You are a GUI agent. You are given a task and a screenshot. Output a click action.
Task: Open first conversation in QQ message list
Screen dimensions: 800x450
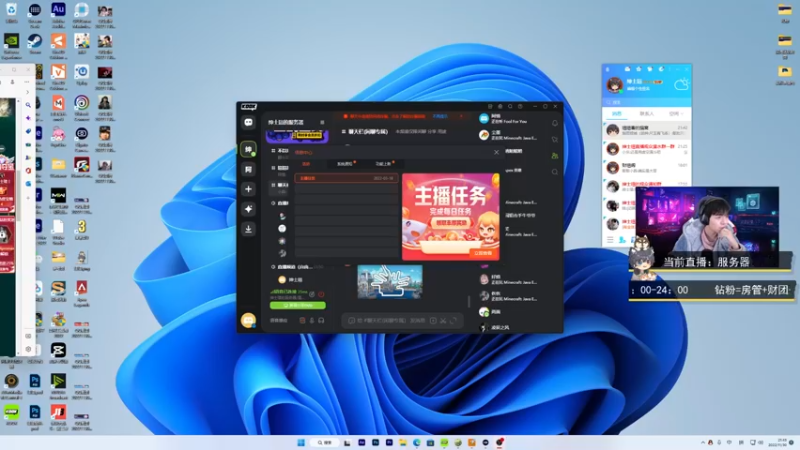[x=647, y=131]
